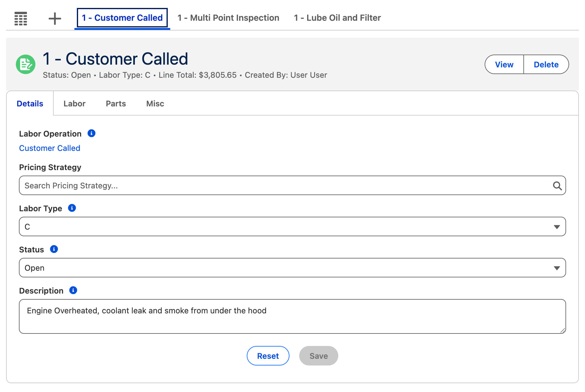Click the plus icon to add a line

55,18
